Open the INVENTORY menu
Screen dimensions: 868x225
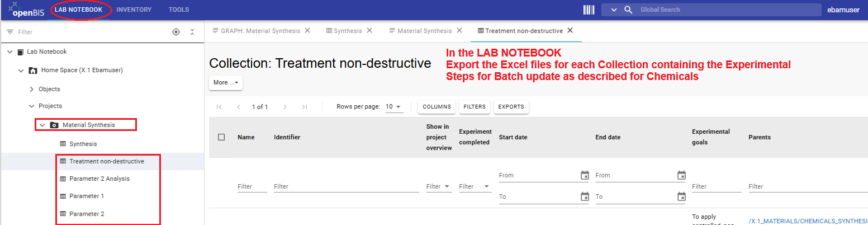134,10
